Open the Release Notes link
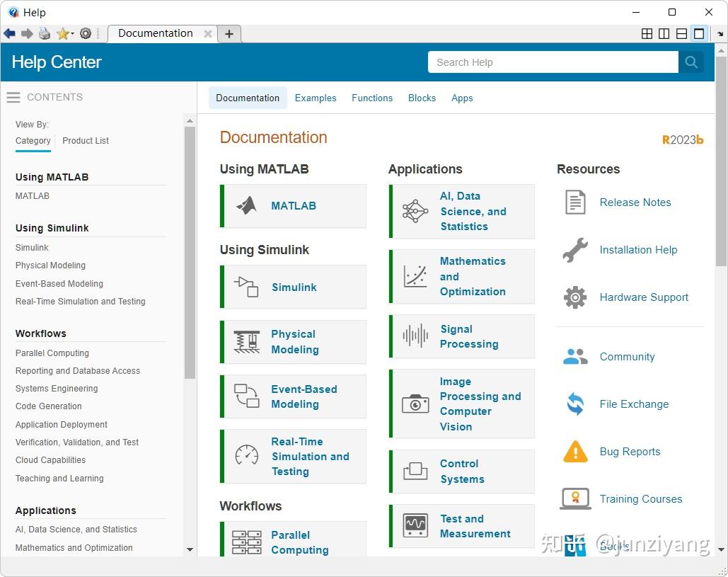 tap(635, 202)
